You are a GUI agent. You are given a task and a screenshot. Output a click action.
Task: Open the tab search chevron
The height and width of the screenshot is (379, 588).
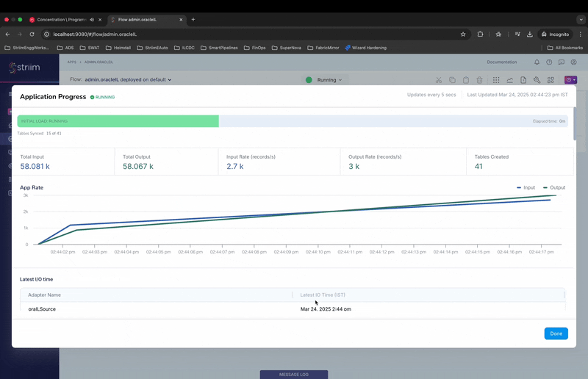[581, 20]
